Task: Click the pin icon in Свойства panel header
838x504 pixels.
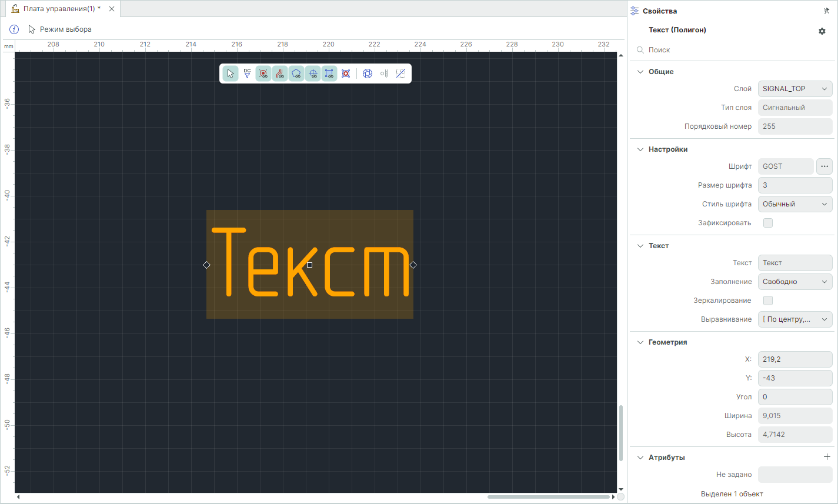Action: click(x=826, y=11)
